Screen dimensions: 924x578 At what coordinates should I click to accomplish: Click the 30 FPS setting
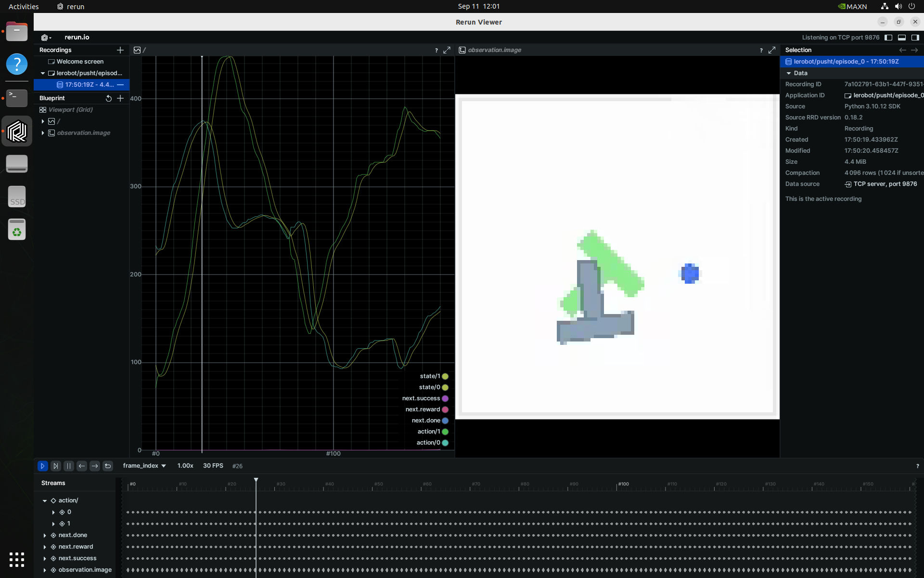[213, 466]
